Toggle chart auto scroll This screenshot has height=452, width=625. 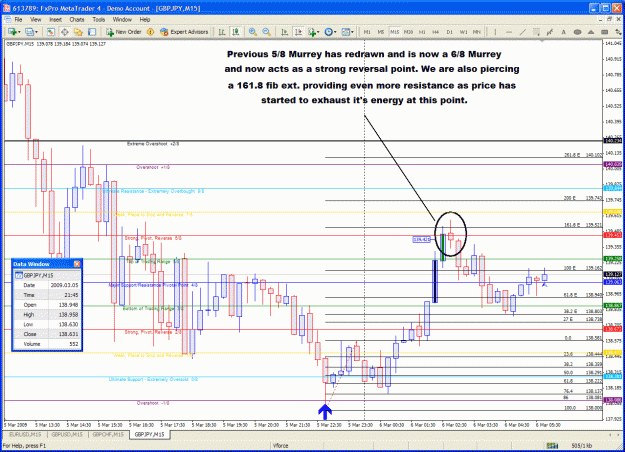click(x=284, y=32)
